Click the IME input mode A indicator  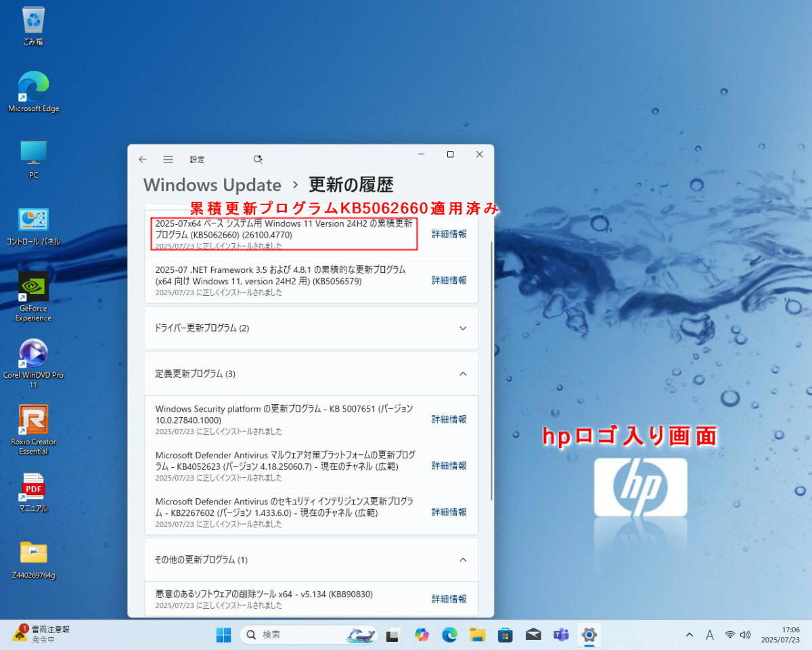pyautogui.click(x=710, y=634)
